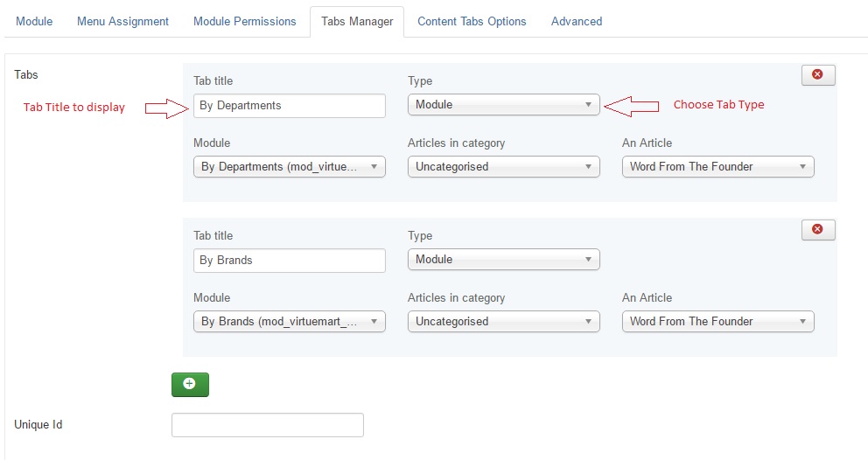The width and height of the screenshot is (868, 460).
Task: Open By Departments (mod_virtue…) module dropdown
Action: [x=290, y=167]
